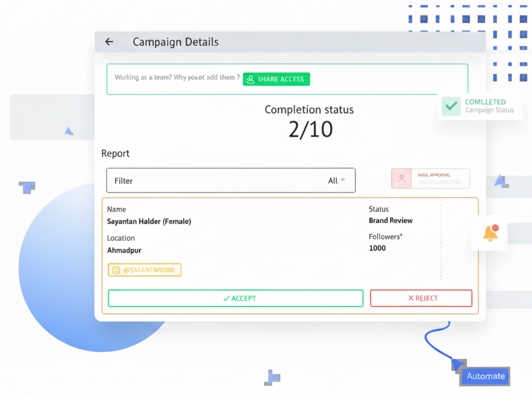This screenshot has height=396, width=532.
Task: Accept the Sayantan Halder submission
Action: 235,298
